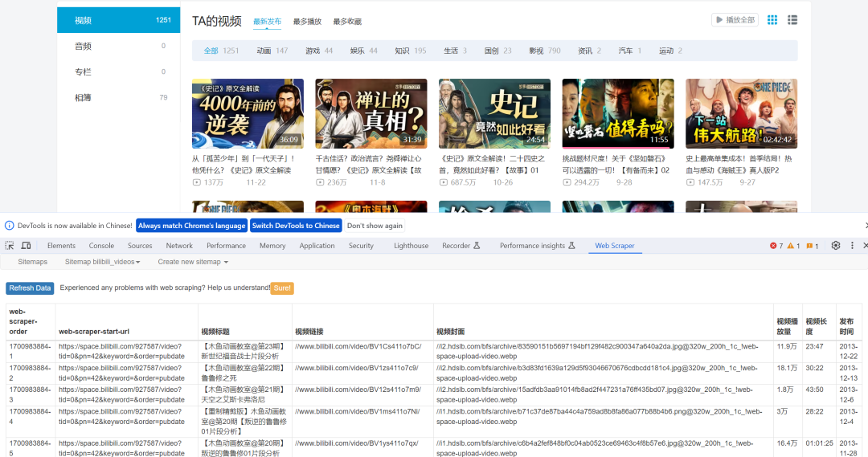The image size is (868, 457).
Task: Click the orange Sure! button
Action: 282,288
